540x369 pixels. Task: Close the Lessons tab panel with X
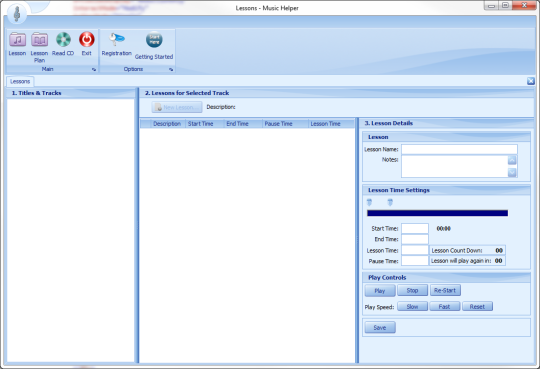(x=531, y=81)
